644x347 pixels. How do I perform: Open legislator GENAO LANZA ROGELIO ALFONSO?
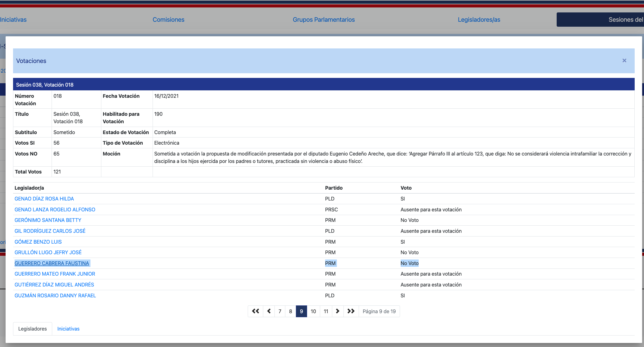click(x=55, y=210)
